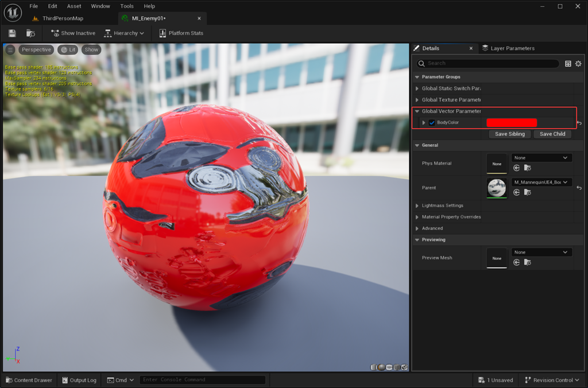Screen dimensions: 588x388
Task: Use selected asset for Phys Material
Action: tap(516, 168)
